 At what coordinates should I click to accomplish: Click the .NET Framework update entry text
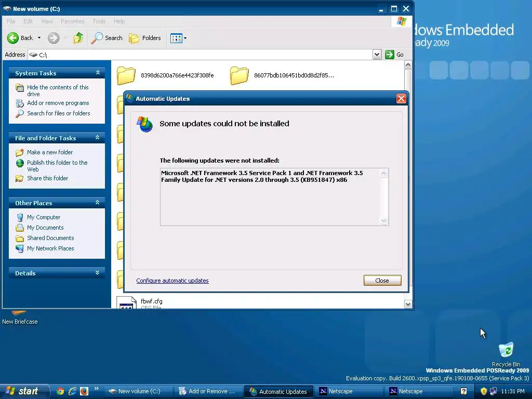[262, 177]
